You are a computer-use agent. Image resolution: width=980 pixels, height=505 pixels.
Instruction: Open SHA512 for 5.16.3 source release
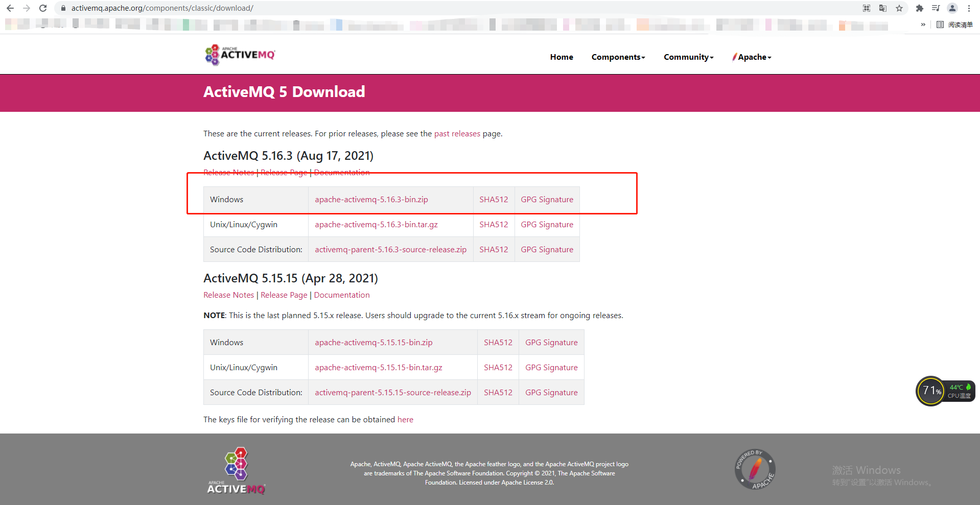tap(494, 250)
